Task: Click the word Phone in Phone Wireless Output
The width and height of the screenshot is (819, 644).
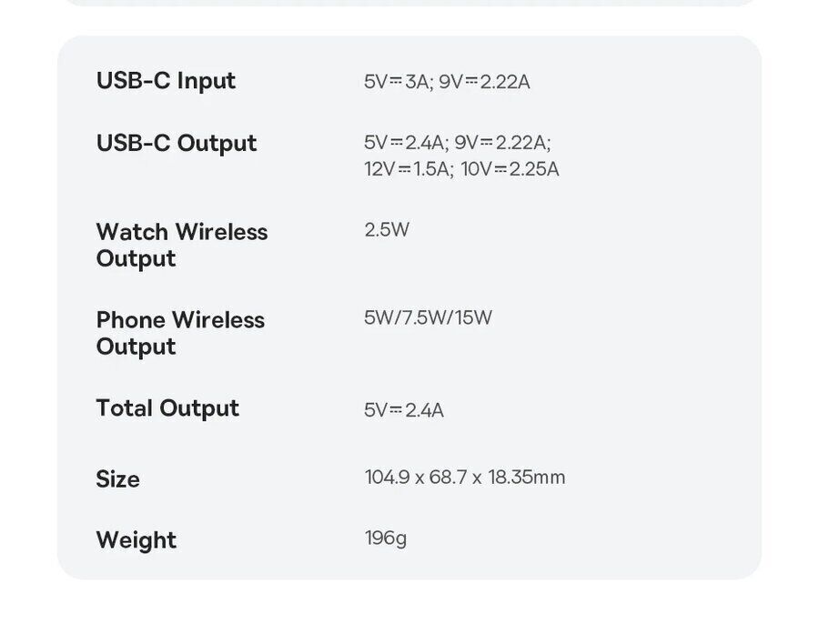Action: (130, 320)
